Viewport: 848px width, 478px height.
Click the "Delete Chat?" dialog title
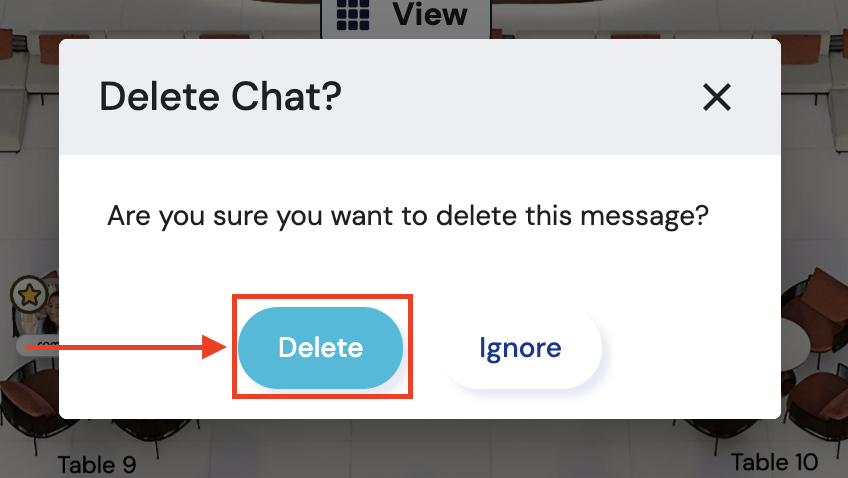pos(221,97)
